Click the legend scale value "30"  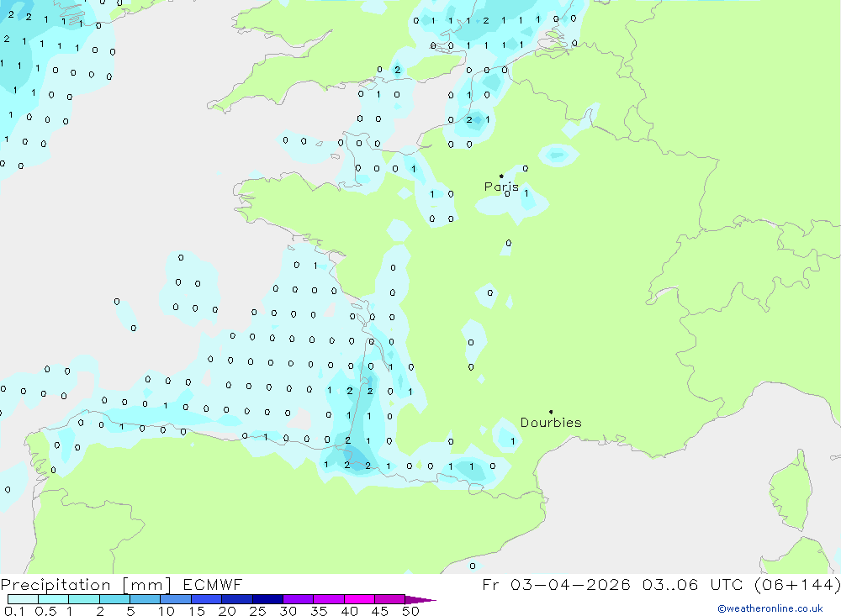pyautogui.click(x=288, y=611)
